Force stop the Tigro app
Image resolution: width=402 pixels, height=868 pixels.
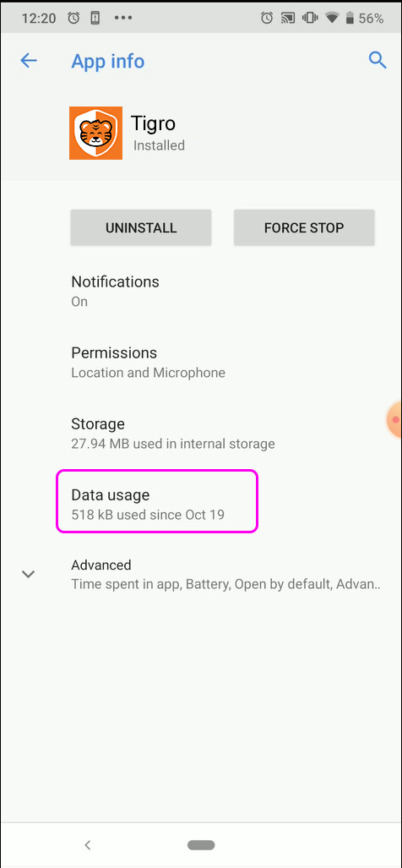(x=304, y=227)
